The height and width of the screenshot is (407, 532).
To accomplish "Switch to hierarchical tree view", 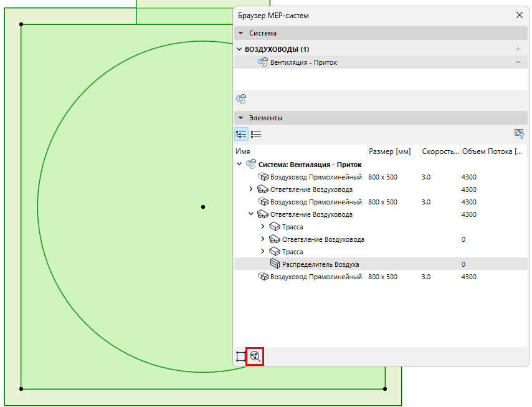I will 242,135.
